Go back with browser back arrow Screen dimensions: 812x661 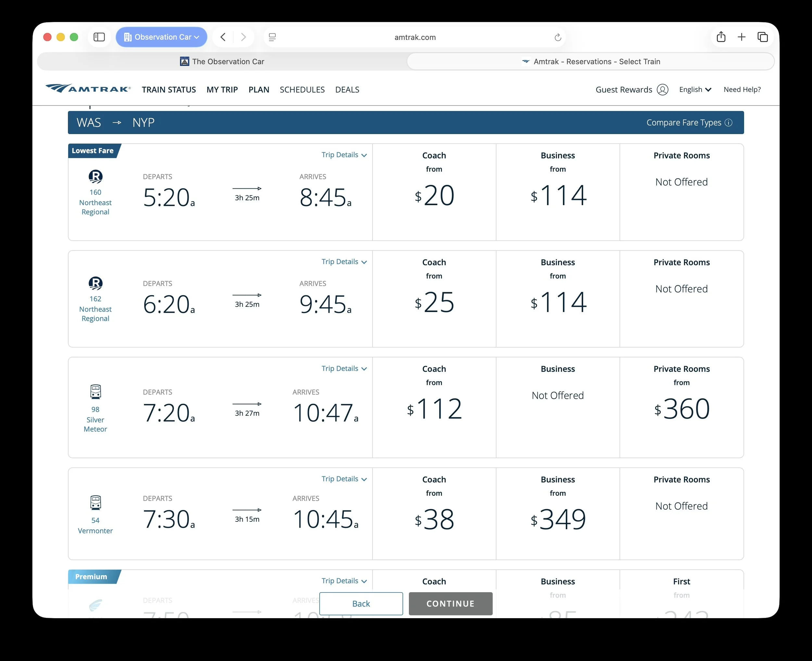[223, 37]
